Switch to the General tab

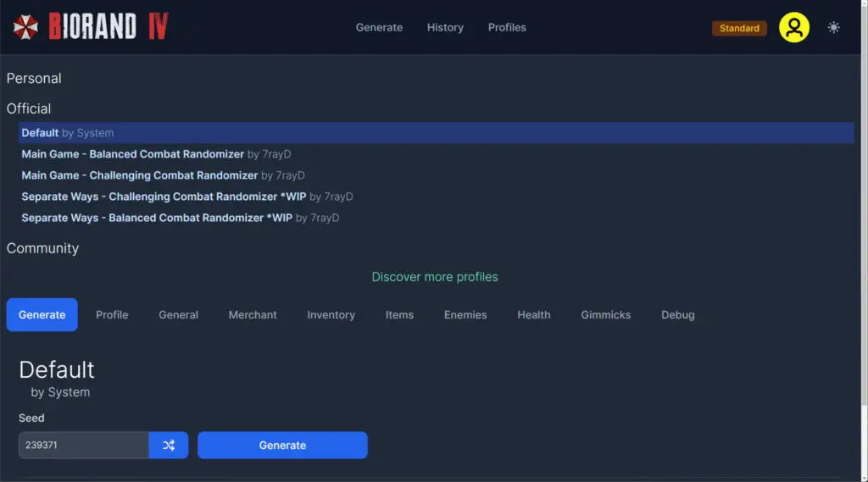point(178,314)
